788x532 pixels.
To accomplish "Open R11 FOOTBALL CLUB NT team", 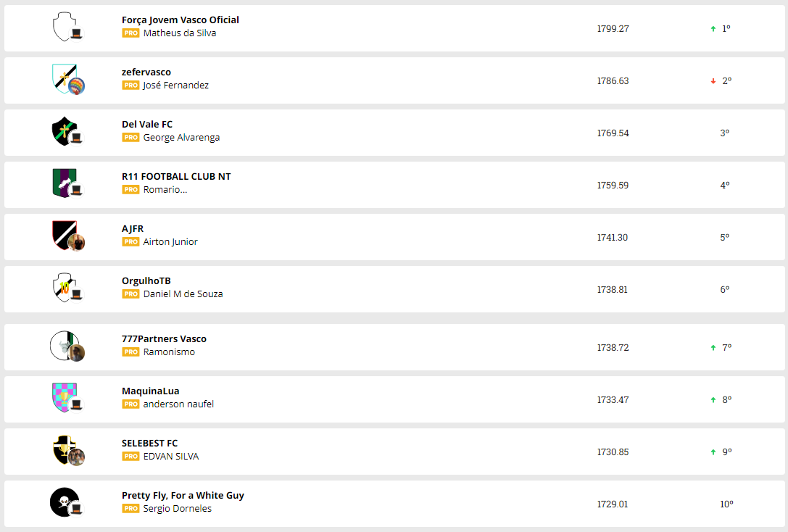I will pyautogui.click(x=176, y=176).
